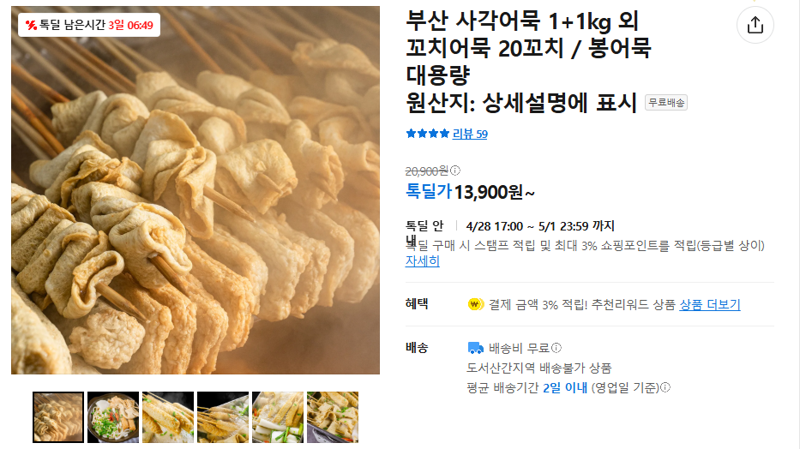Click the main fish cake product image

(x=195, y=190)
